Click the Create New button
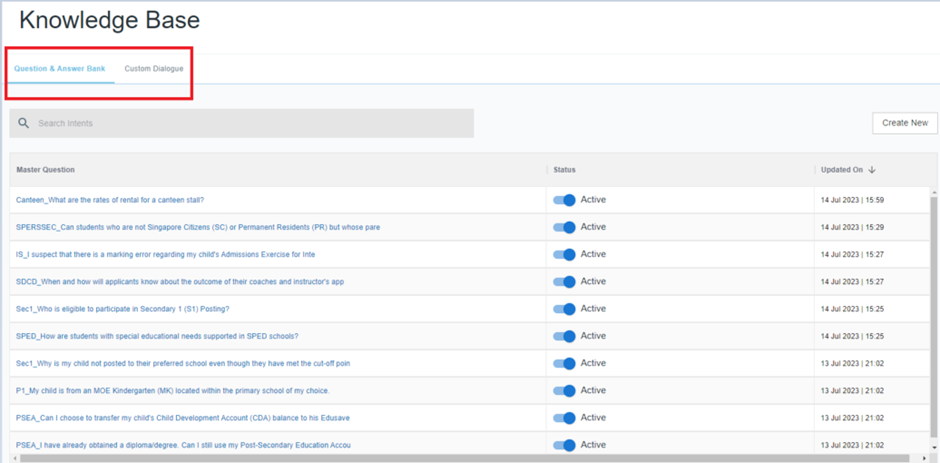Screen dimensions: 940x463 point(905,123)
